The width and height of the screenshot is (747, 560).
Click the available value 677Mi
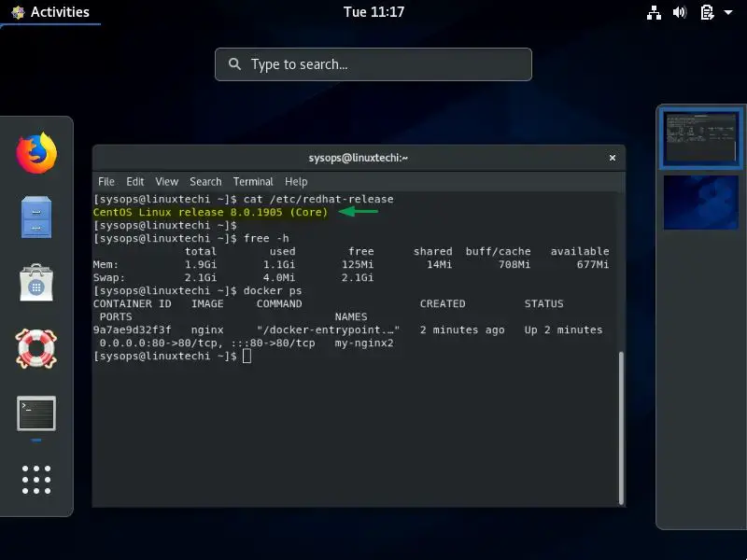point(593,264)
